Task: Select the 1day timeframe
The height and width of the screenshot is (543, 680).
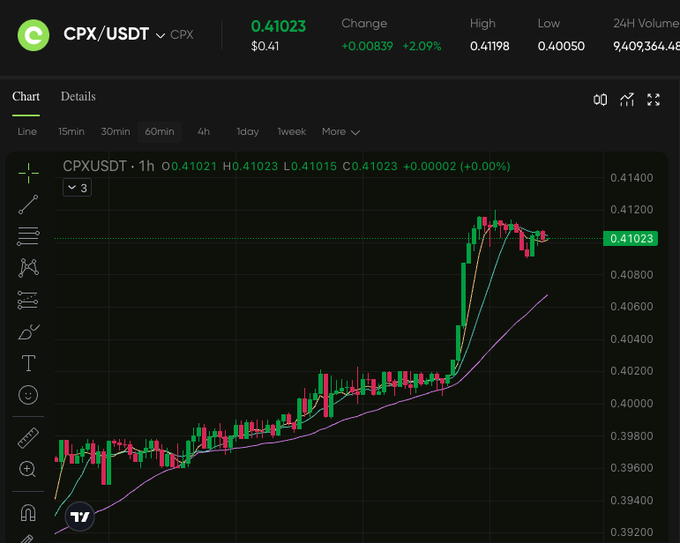Action: tap(248, 132)
